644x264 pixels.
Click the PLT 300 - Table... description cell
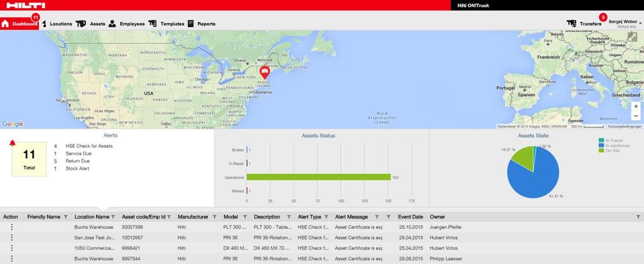click(x=272, y=227)
